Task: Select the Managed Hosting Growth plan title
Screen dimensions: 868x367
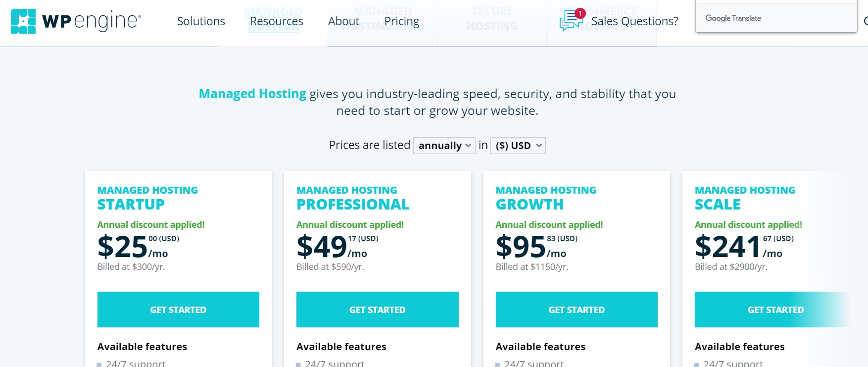Action: point(546,198)
